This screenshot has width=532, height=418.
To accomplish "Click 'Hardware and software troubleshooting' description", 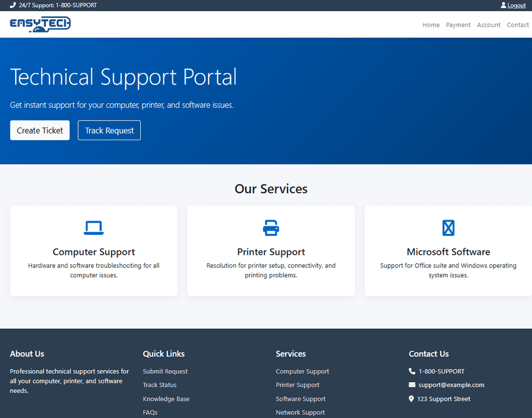I will tap(94, 270).
